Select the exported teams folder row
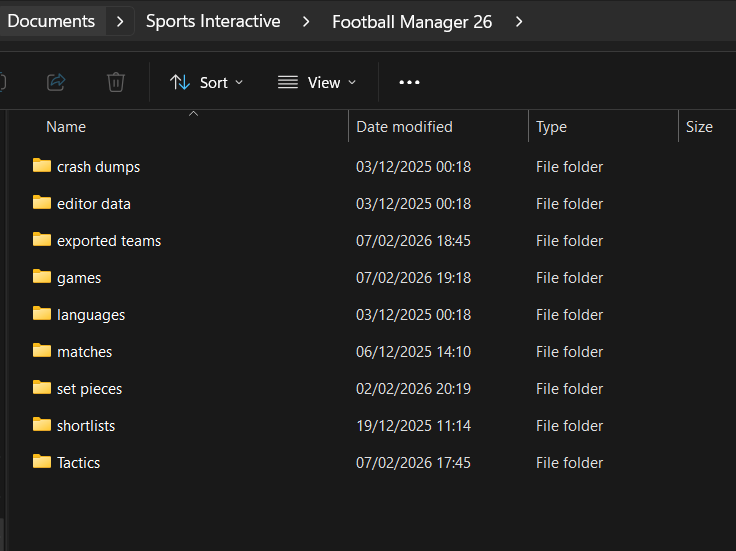736x551 pixels. tap(109, 241)
